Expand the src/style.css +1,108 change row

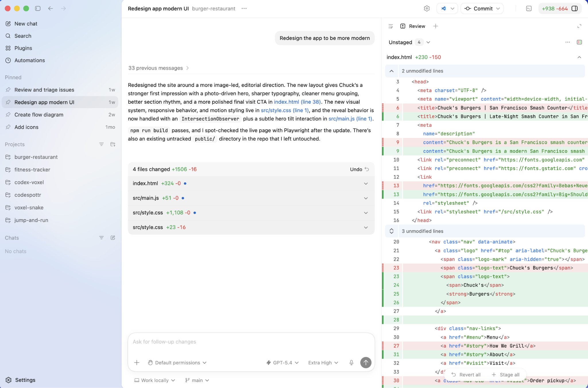tap(251, 213)
